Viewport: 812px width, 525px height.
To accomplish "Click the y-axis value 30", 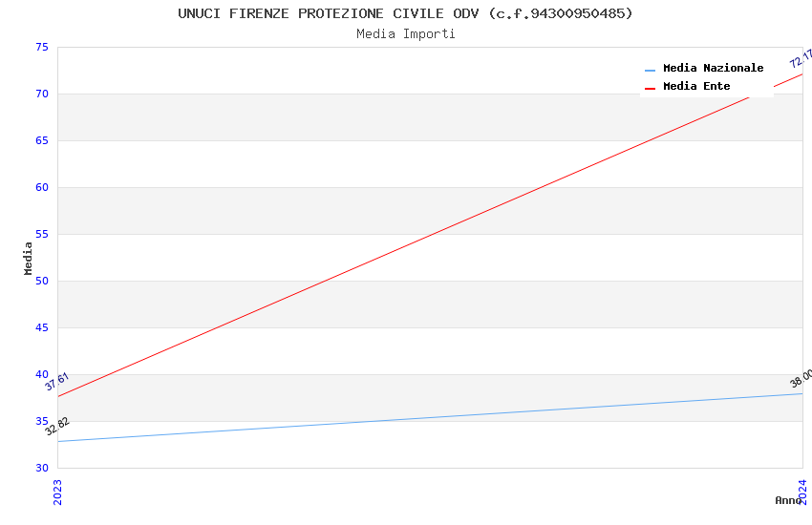I will pos(42,468).
